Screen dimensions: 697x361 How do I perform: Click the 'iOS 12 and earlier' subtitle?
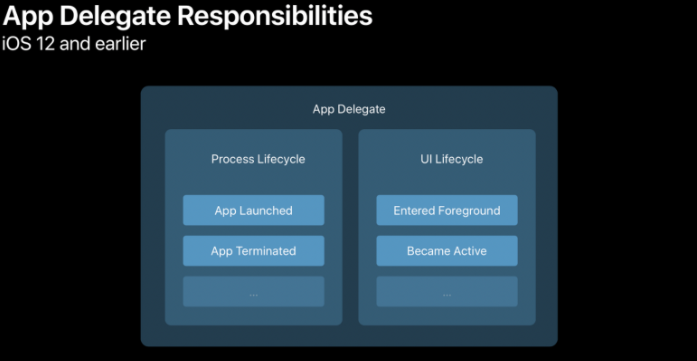point(74,44)
